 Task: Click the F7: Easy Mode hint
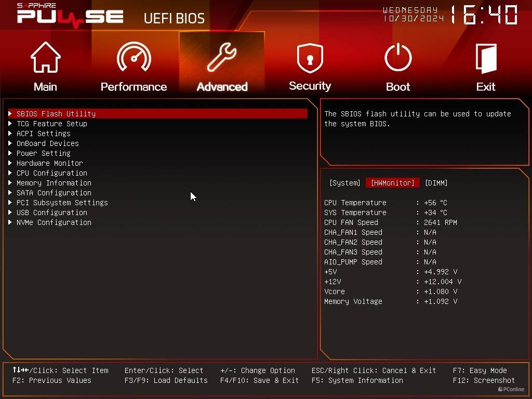pyautogui.click(x=480, y=370)
